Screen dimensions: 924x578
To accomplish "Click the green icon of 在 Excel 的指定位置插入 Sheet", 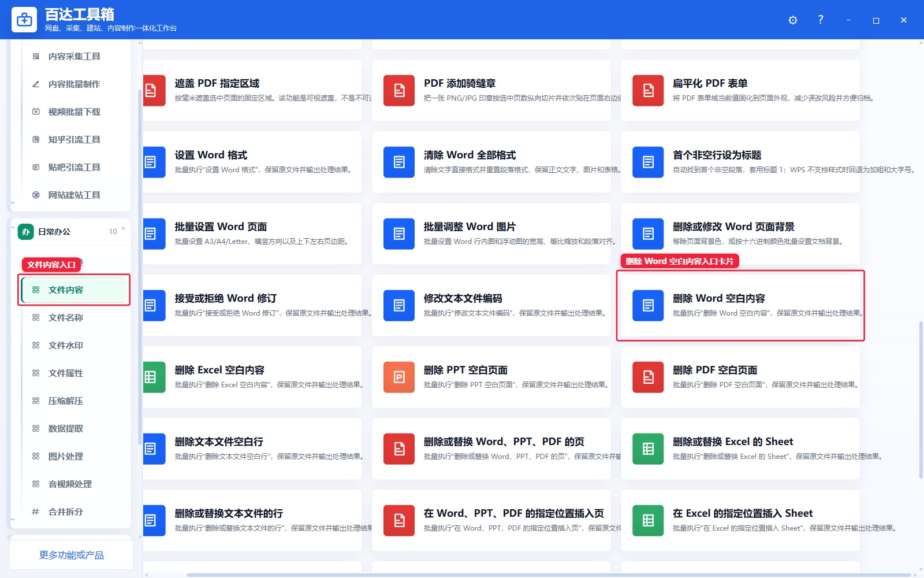I will 648,521.
